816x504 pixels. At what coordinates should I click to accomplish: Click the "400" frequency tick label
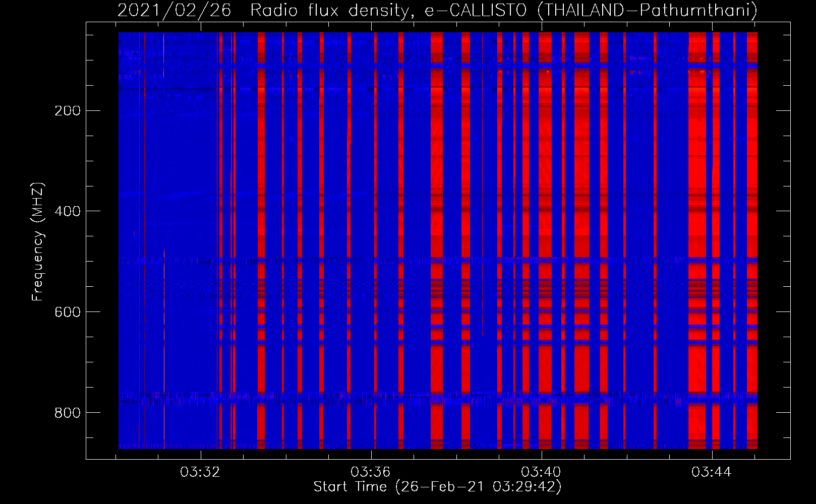coord(67,212)
